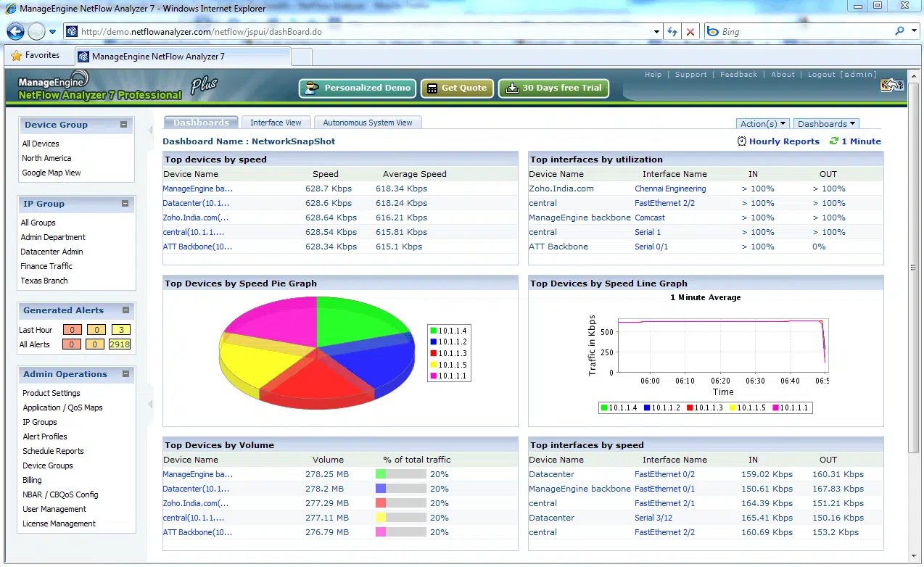Click the Bing search magnifier icon
The width and height of the screenshot is (924, 567).
[900, 31]
